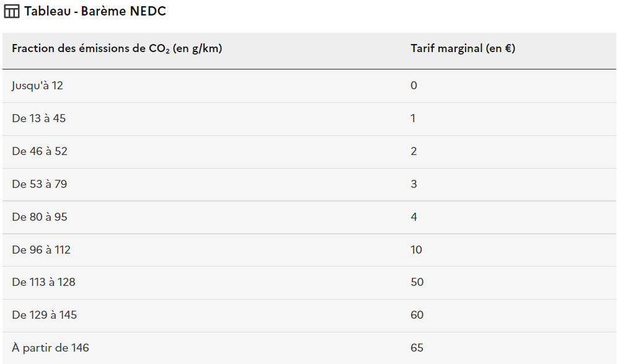617x364 pixels.
Task: Select the De 113 à 128 cell
Action: point(43,282)
